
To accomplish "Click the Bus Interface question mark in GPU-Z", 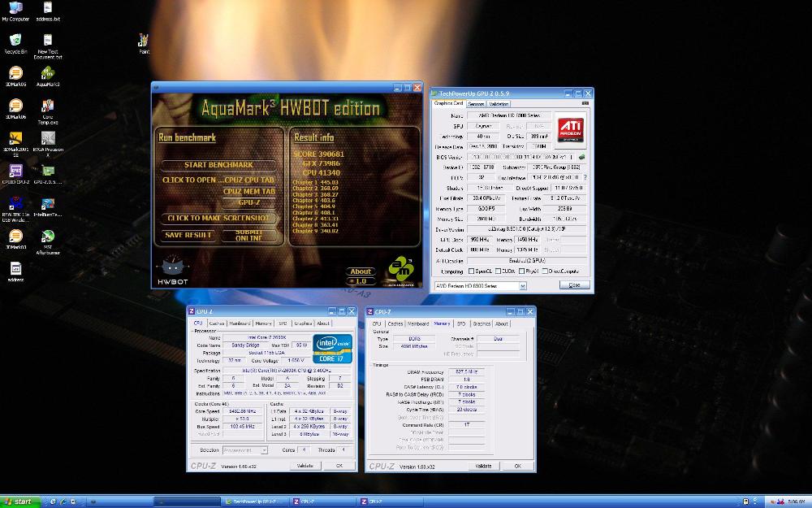I will (585, 177).
